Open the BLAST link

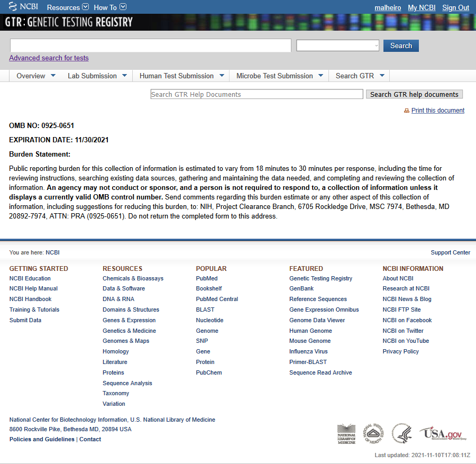click(x=205, y=310)
